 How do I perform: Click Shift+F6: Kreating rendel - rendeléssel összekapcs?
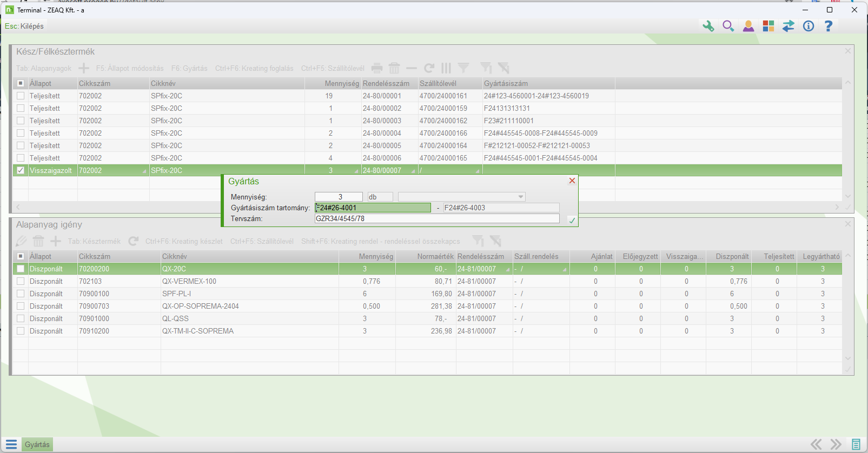pos(381,242)
